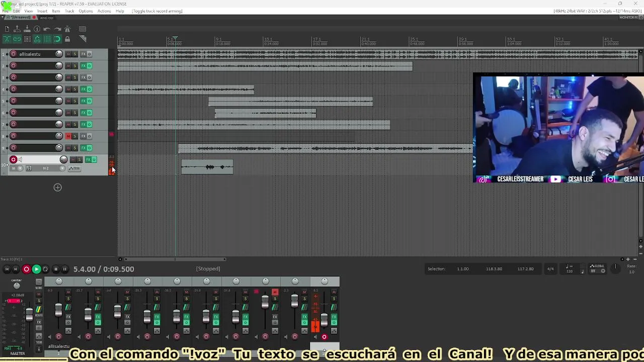644x362 pixels.
Task: Click the mixer fader of track allisalestu
Action: 58,309
